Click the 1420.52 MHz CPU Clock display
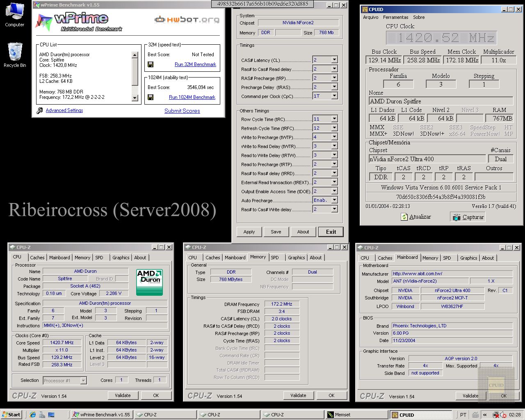Image resolution: width=525 pixels, height=420 pixels. (x=441, y=38)
